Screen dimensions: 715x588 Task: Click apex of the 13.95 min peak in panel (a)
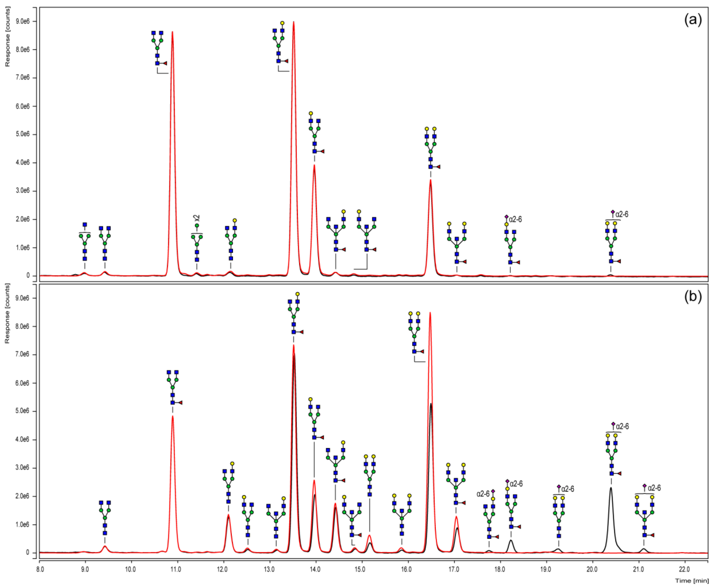pyautogui.click(x=314, y=165)
